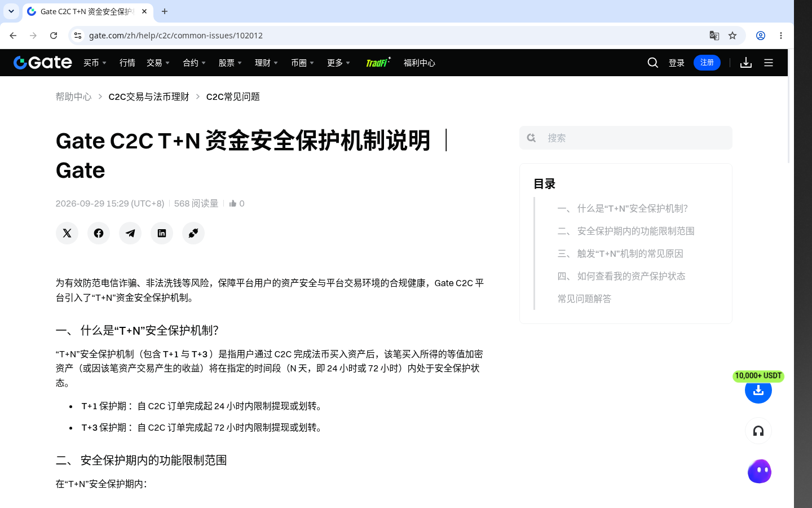The height and width of the screenshot is (508, 812).
Task: Open the hamburger menu icon
Action: coord(769,63)
